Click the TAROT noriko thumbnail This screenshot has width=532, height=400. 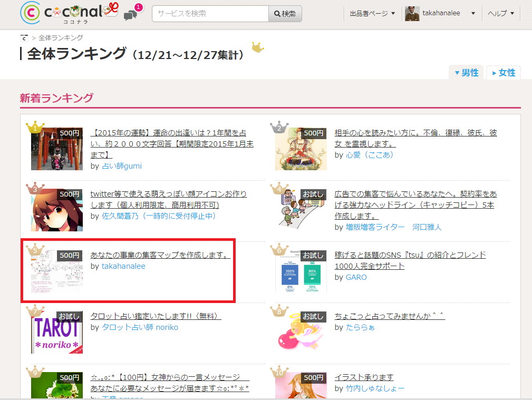[56, 332]
